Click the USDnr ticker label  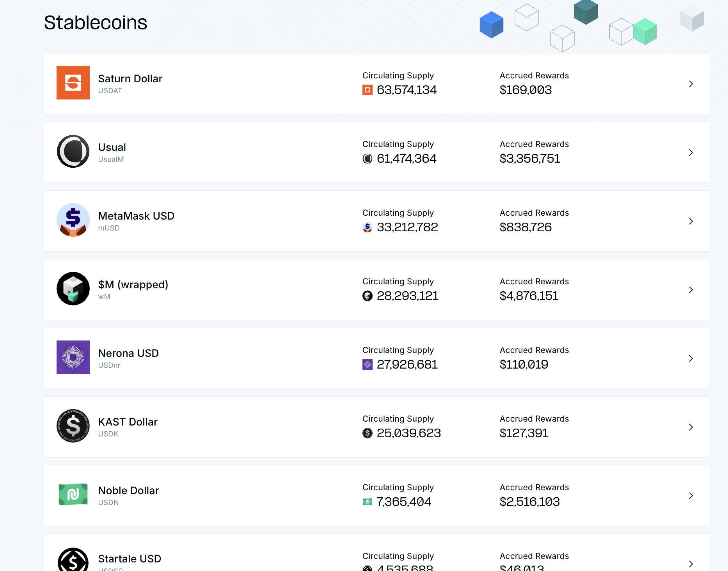[109, 365]
